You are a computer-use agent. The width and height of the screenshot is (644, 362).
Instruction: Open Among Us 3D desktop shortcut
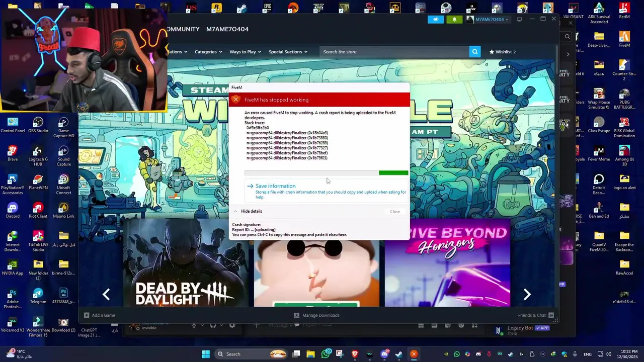(x=624, y=156)
